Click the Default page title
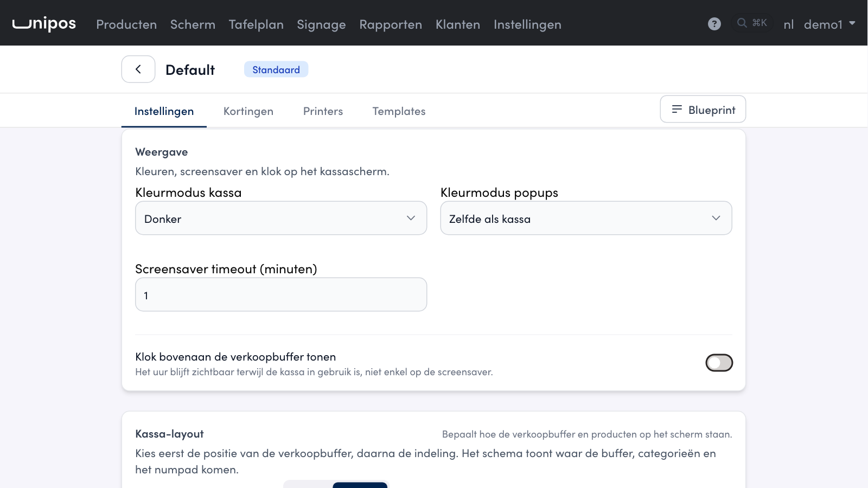This screenshot has width=868, height=488. (190, 70)
